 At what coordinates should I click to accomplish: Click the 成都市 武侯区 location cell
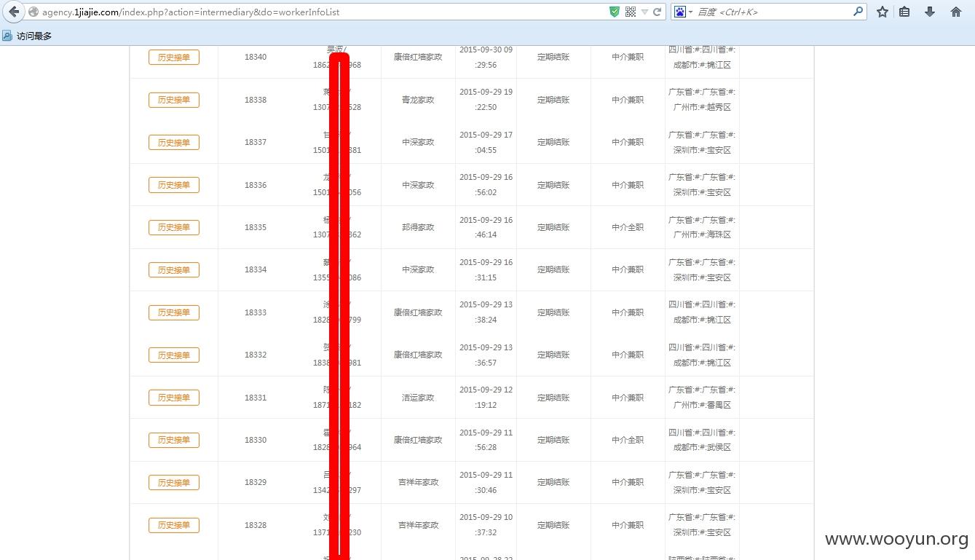pos(702,440)
